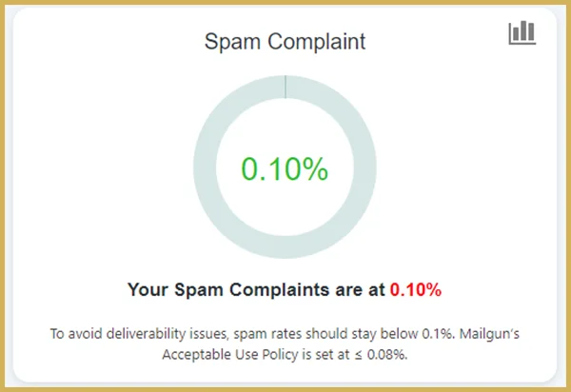Screen dimensions: 571x392
Task: Click the ≤ 0.08% policy limit
Action: click(381, 354)
